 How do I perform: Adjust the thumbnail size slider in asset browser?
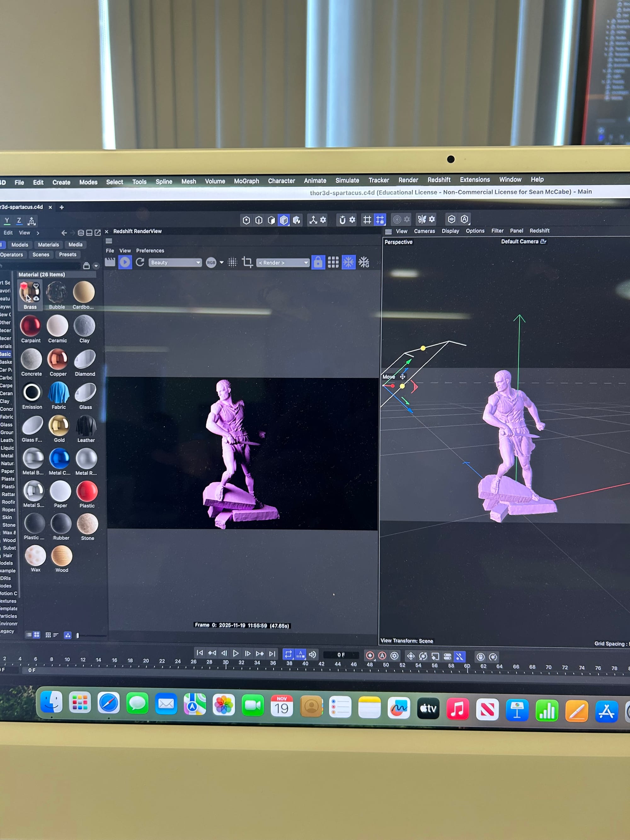78,635
